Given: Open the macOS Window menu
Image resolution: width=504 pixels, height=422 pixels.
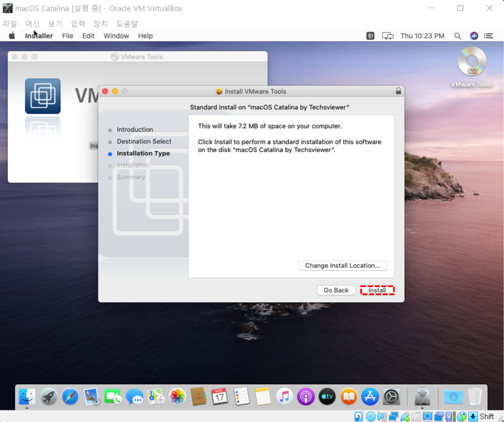Looking at the screenshot, I should tap(116, 36).
